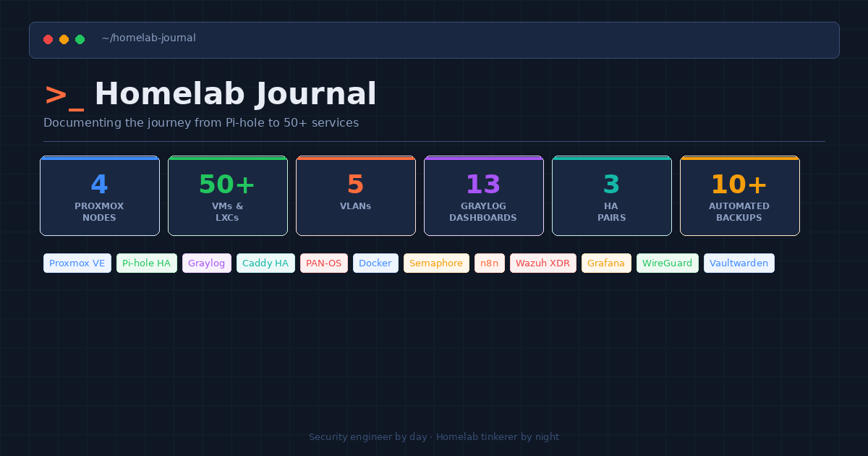Click the green dot in the terminal bar
868x456 pixels.
[80, 39]
